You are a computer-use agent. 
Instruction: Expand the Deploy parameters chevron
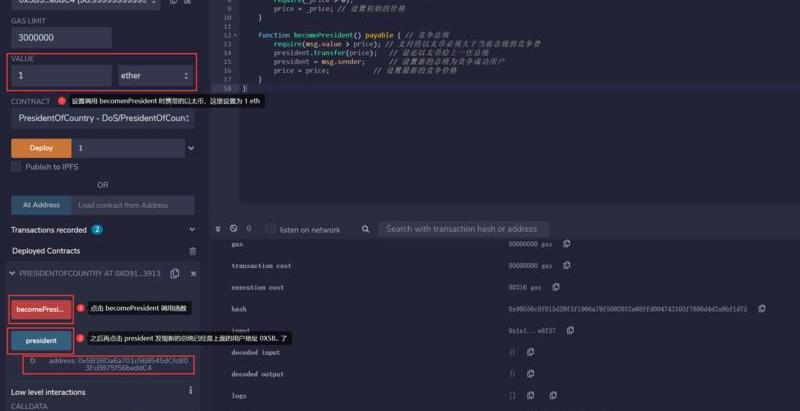coord(191,148)
